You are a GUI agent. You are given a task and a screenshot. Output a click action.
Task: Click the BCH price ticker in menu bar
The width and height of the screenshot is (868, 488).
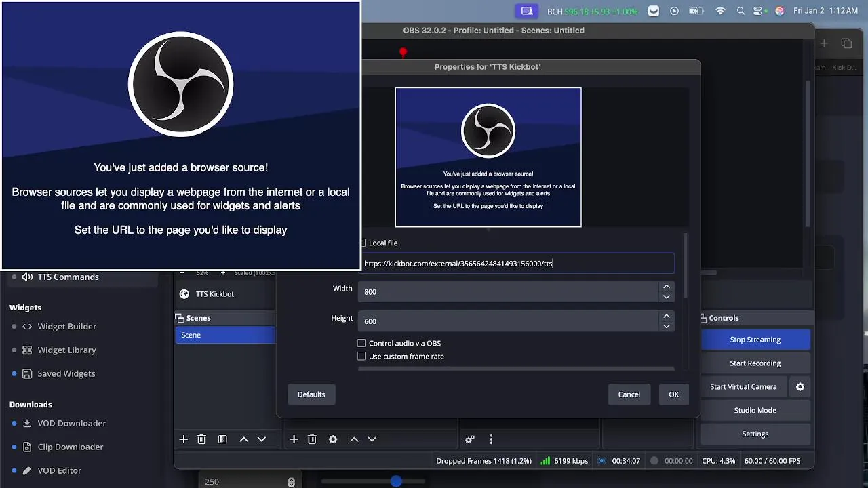pos(592,12)
